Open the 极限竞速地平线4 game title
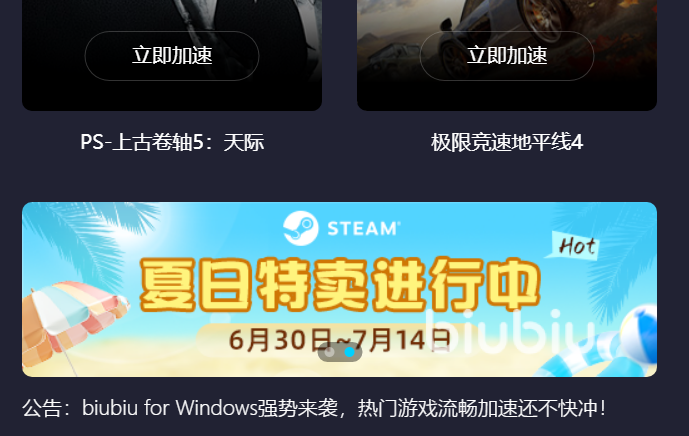 pos(507,142)
